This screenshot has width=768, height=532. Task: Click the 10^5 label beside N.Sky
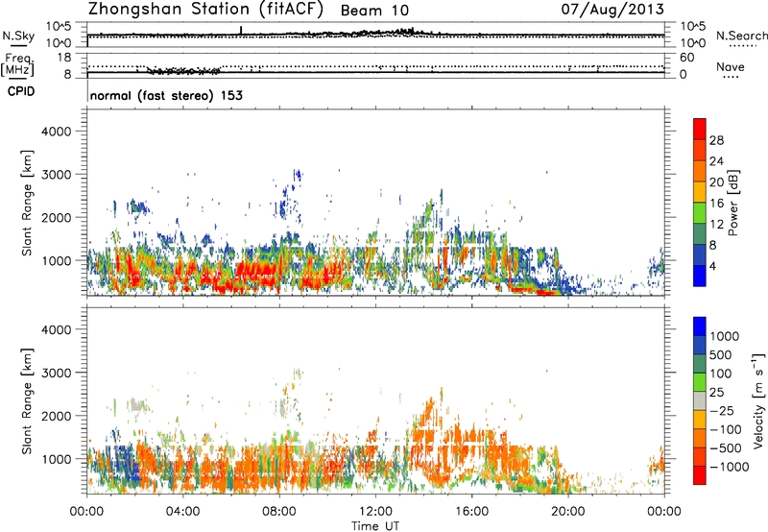[x=59, y=27]
